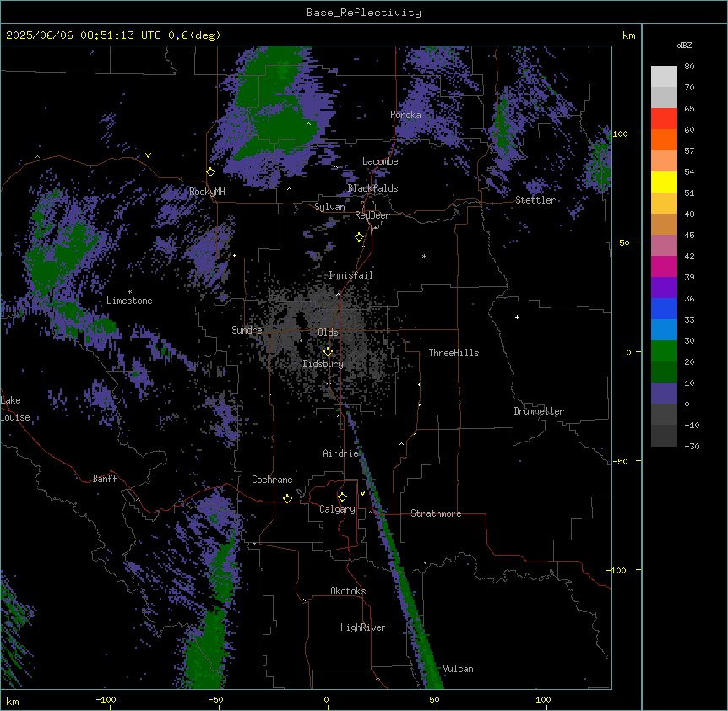Click the Drumheller label
Image resolution: width=728 pixels, height=711 pixels.
tap(539, 411)
